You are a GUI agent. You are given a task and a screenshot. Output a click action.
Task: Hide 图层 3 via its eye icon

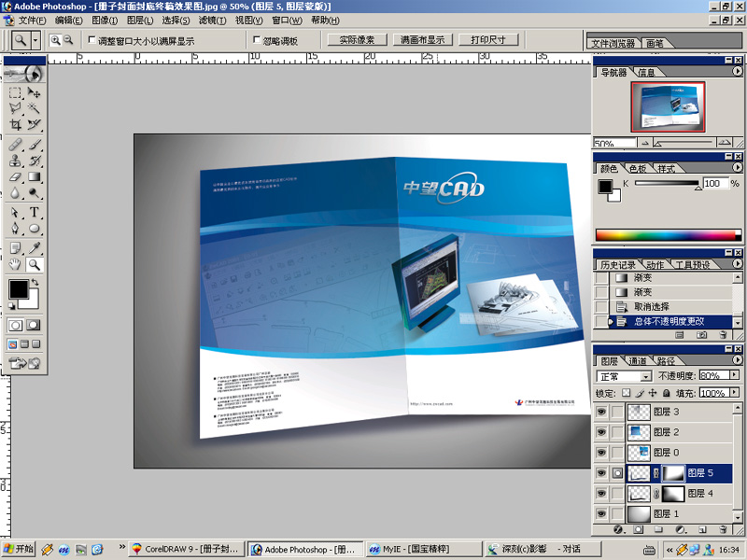click(601, 412)
